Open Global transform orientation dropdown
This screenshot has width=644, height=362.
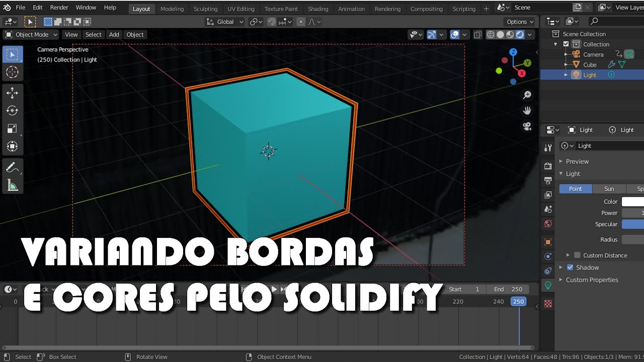coord(225,22)
